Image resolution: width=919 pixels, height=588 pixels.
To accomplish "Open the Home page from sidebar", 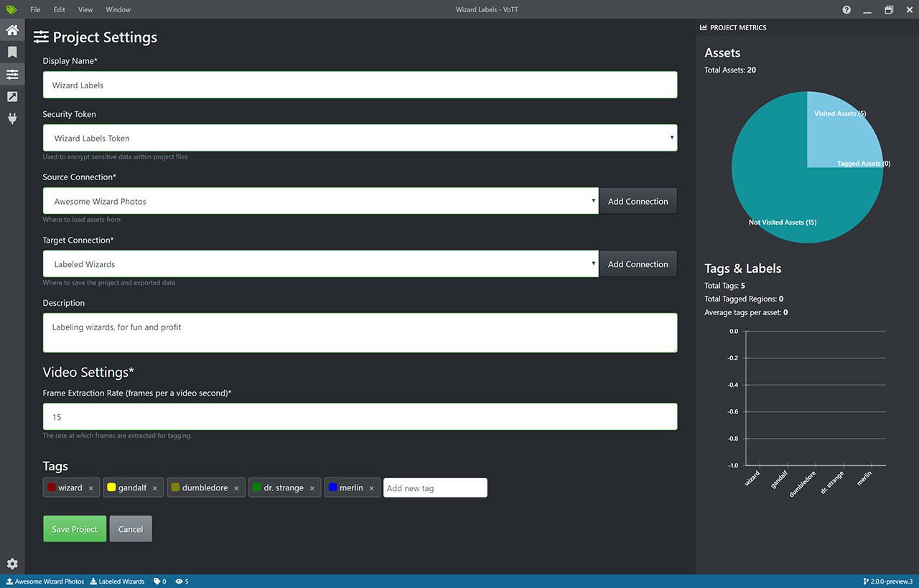I will tap(12, 30).
